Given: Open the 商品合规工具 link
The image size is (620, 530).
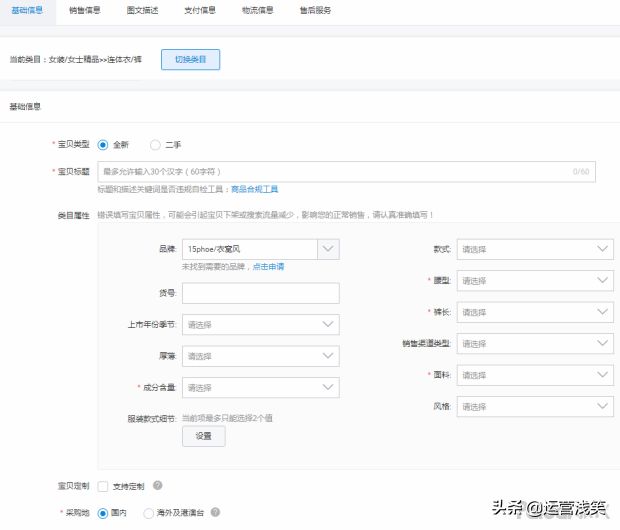Looking at the screenshot, I should (254, 188).
